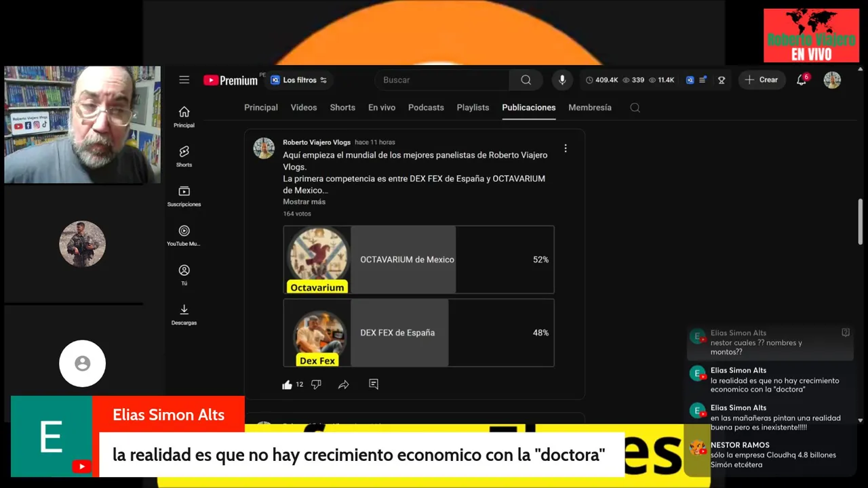Like the post with thumbs up
Screen dimensions: 868x488
(x=287, y=384)
